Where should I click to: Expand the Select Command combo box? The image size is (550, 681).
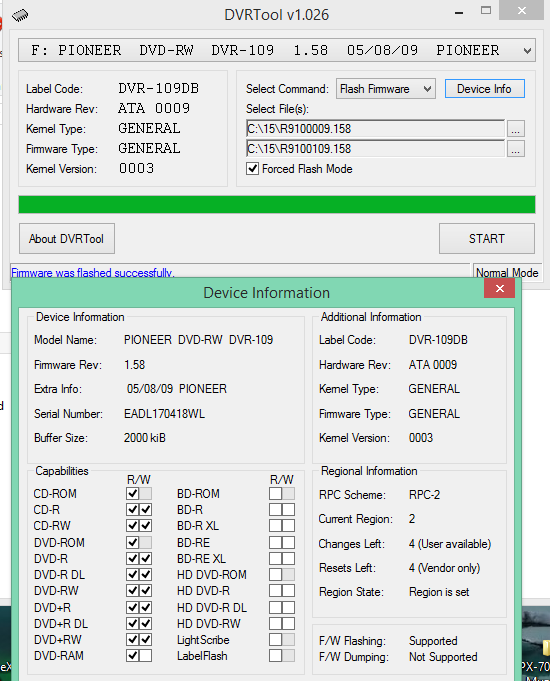click(385, 89)
